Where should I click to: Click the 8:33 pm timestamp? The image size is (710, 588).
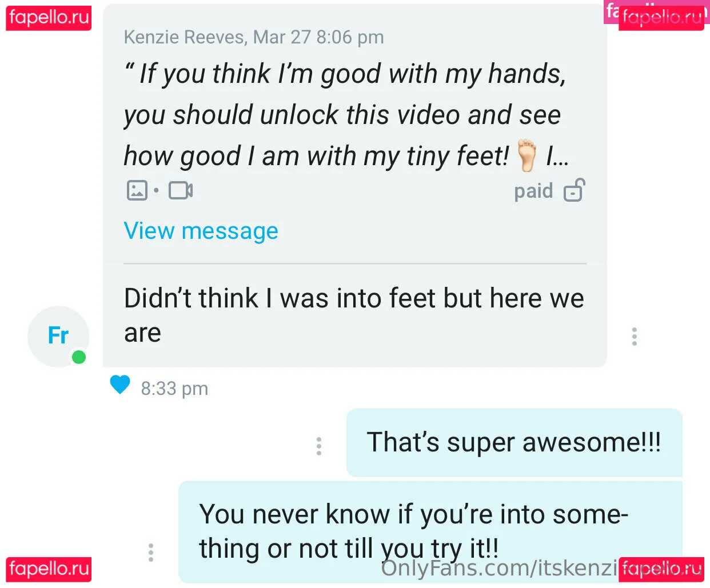coord(174,389)
